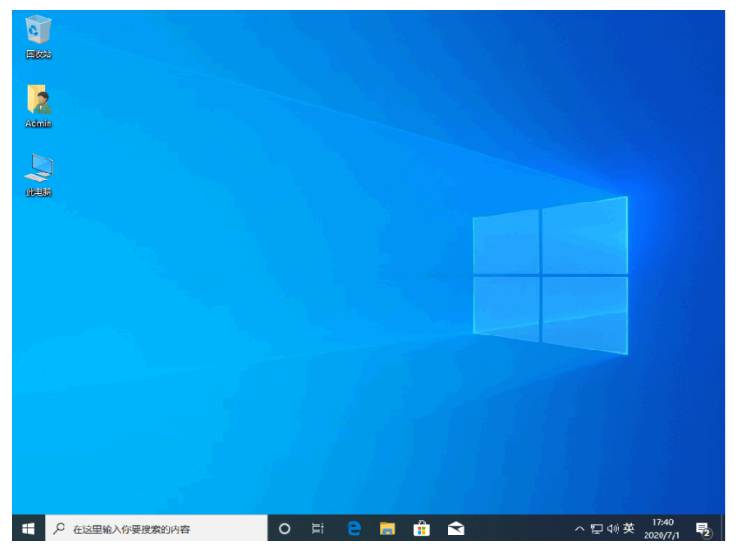Select the Recycle Bin desktop icon
Image resolution: width=736 pixels, height=544 pixels.
tap(38, 32)
